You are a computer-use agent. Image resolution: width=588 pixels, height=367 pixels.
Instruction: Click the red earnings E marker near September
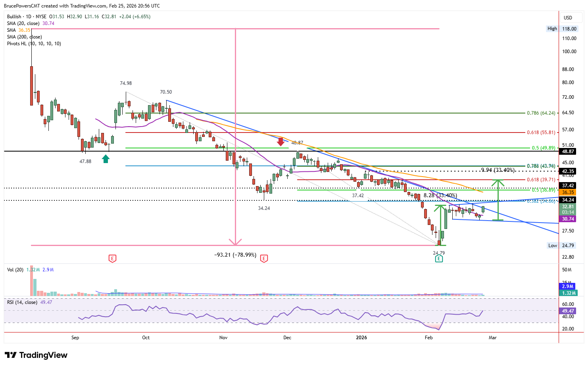113,259
